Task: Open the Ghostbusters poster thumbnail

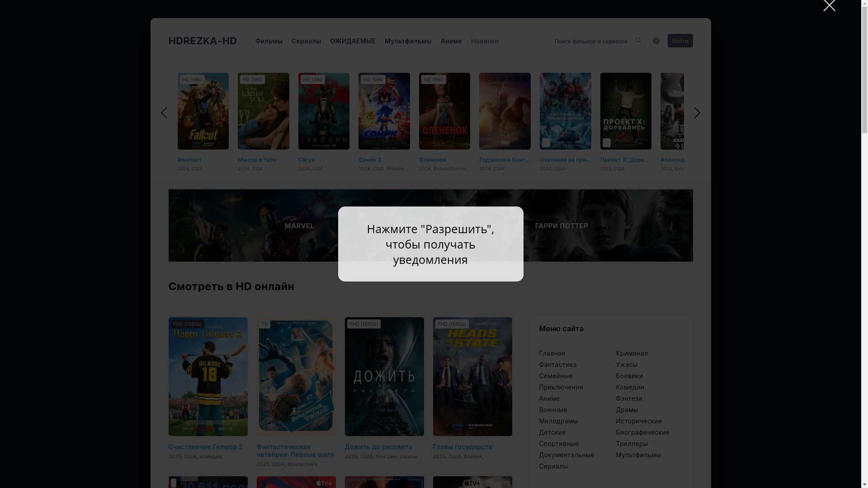Action: [566, 111]
